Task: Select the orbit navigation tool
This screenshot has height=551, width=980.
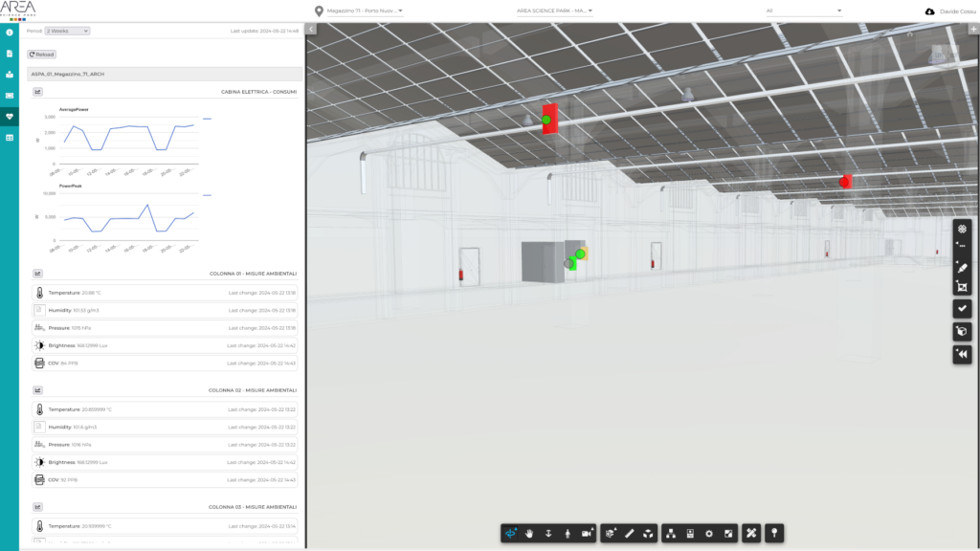Action: [x=510, y=533]
